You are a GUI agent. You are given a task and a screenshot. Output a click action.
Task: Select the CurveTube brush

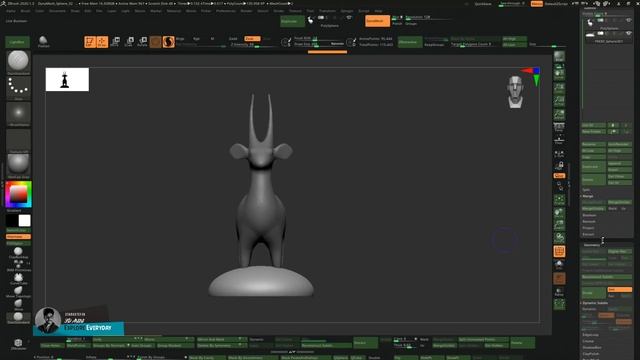coord(18,279)
